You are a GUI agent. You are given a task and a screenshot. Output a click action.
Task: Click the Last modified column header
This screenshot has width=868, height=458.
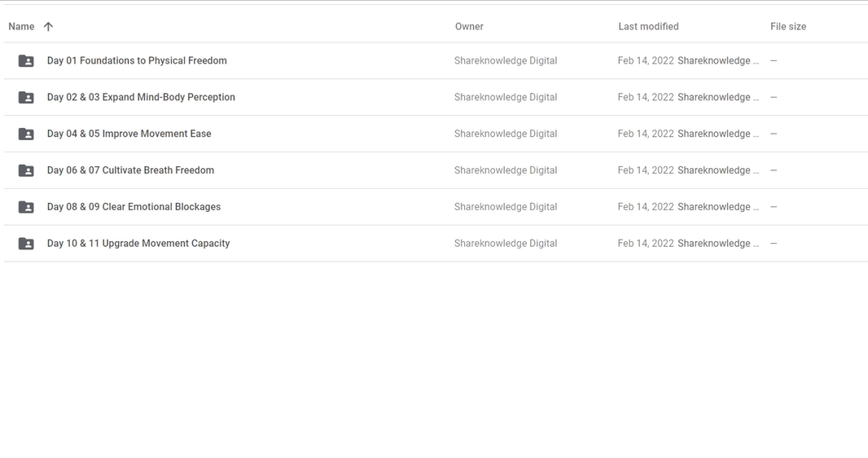click(x=648, y=27)
